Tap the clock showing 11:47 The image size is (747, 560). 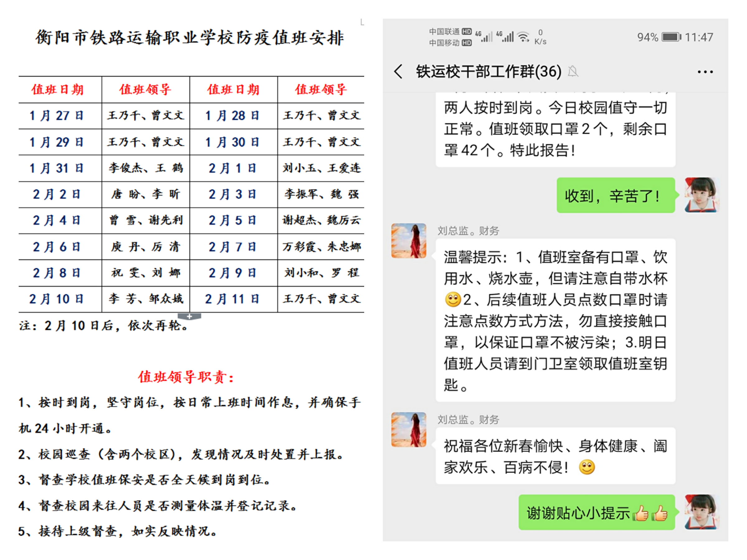click(699, 37)
